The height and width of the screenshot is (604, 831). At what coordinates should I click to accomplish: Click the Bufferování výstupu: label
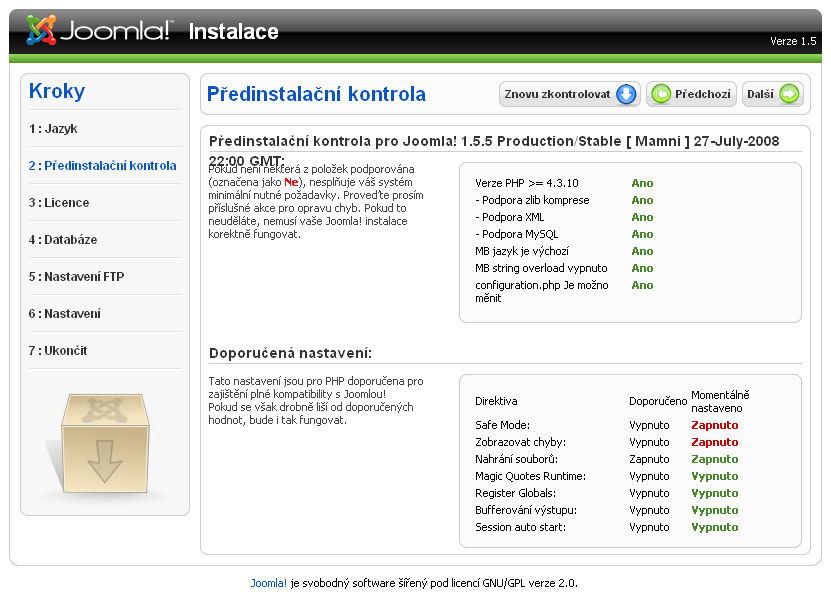click(x=526, y=510)
